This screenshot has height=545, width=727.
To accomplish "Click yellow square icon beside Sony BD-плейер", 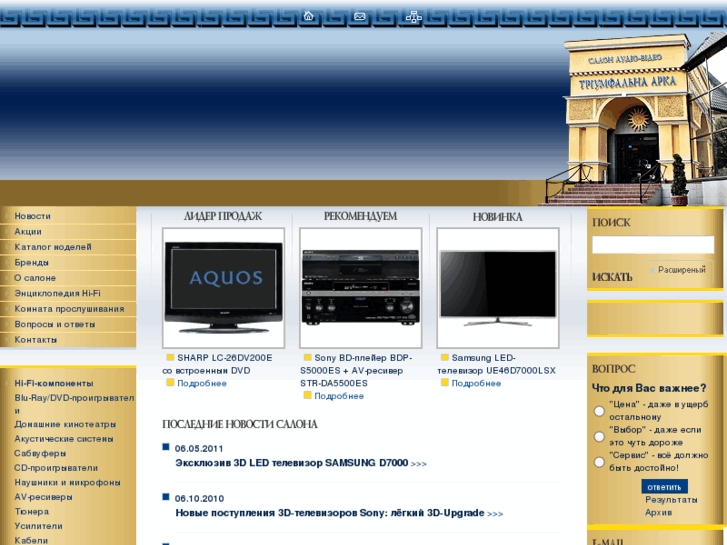I will pos(307,357).
